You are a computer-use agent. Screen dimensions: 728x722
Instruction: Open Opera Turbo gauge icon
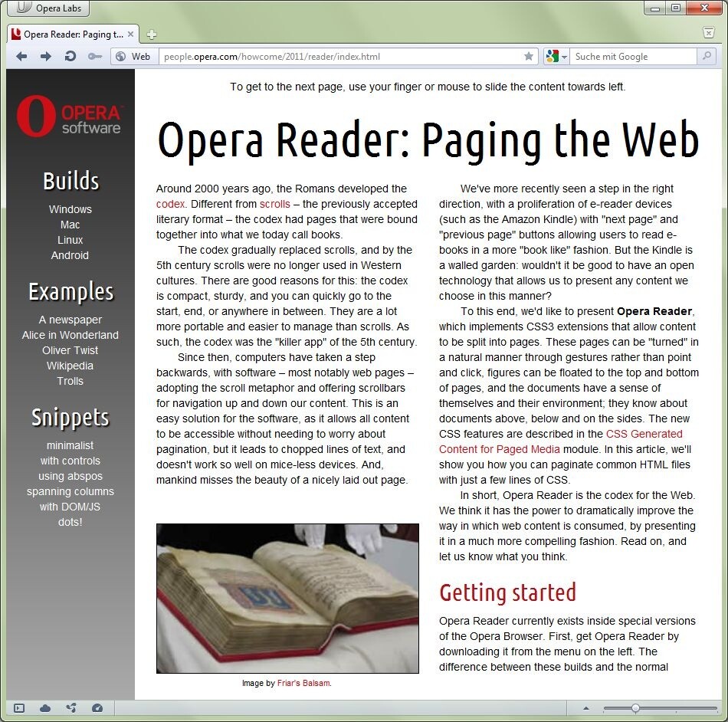97,708
